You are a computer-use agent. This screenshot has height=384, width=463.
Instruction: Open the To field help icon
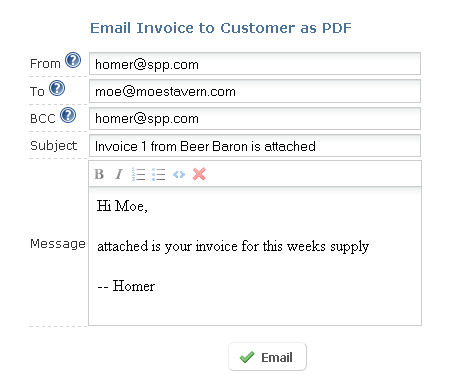click(57, 88)
